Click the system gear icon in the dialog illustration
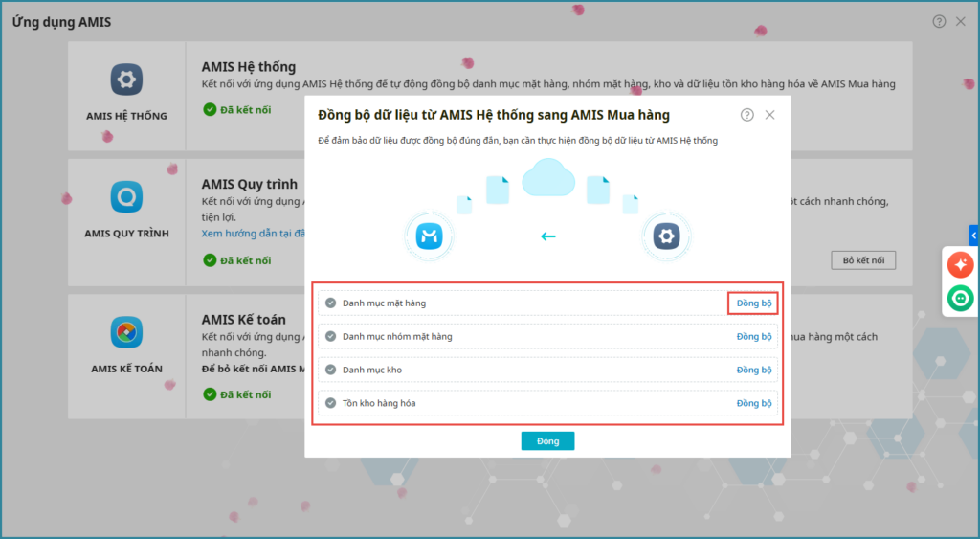 click(x=666, y=236)
